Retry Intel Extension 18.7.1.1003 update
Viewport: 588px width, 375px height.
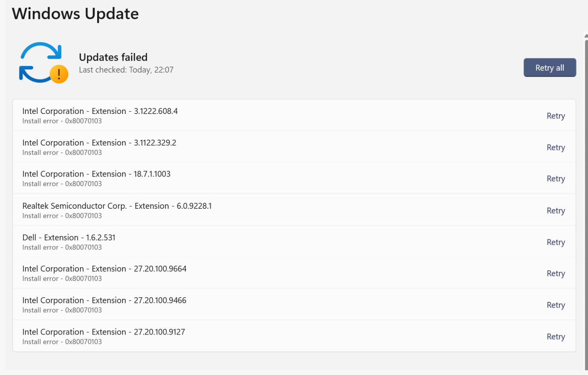click(x=555, y=179)
